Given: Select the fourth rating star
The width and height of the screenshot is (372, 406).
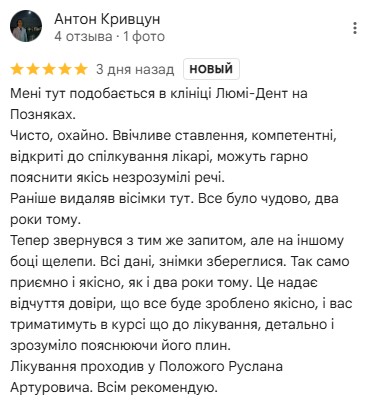Looking at the screenshot, I should point(65,69).
